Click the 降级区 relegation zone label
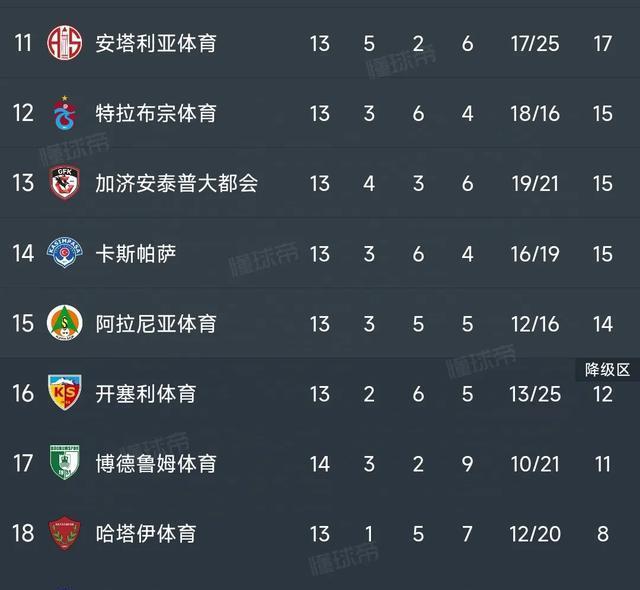This screenshot has height=590, width=640. point(607,370)
